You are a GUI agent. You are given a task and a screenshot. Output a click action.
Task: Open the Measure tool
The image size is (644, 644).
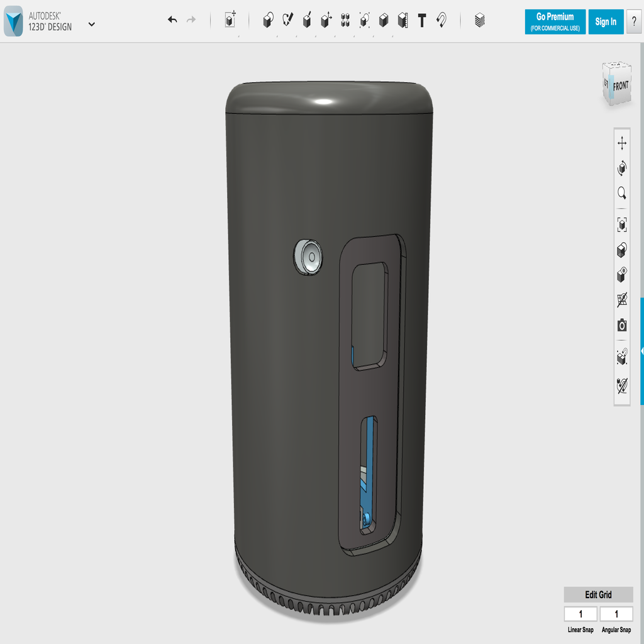pyautogui.click(x=403, y=20)
